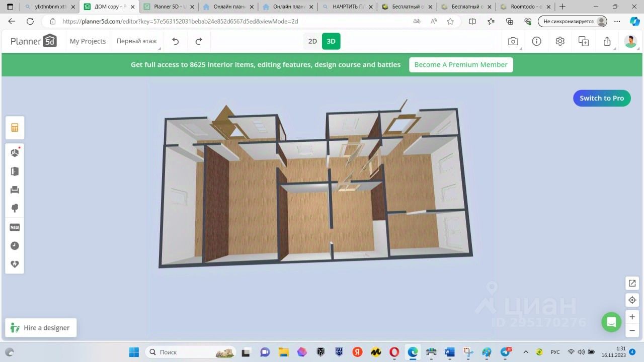Open the doors and windows catalog
The height and width of the screenshot is (362, 644).
click(x=15, y=171)
